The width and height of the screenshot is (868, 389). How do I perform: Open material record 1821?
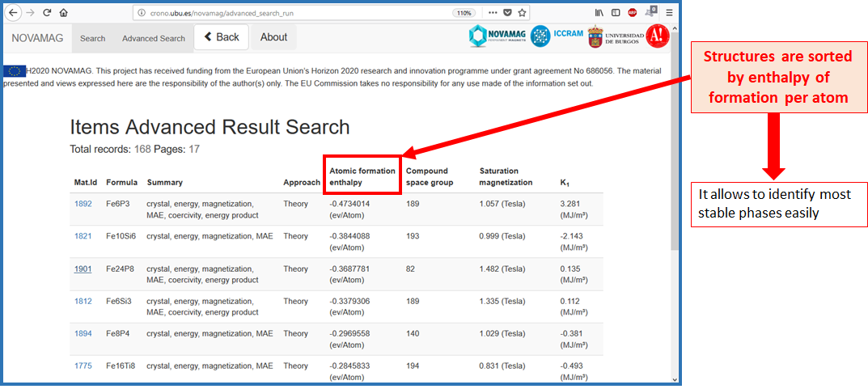point(83,236)
